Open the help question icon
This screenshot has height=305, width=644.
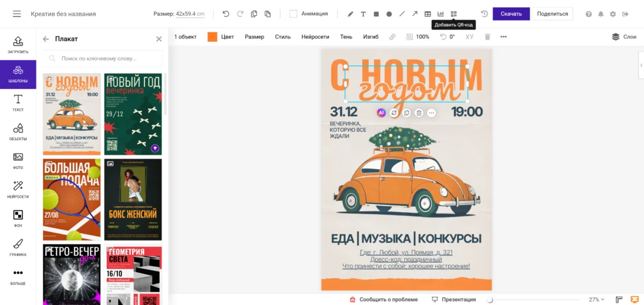pos(589,14)
